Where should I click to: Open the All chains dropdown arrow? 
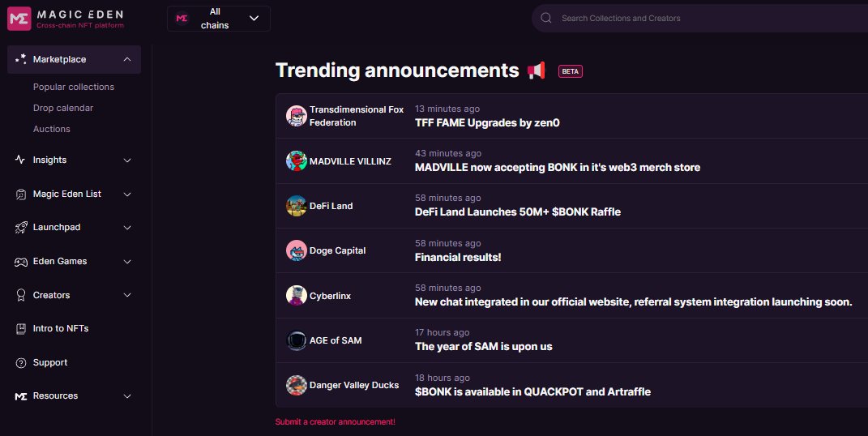coord(254,19)
